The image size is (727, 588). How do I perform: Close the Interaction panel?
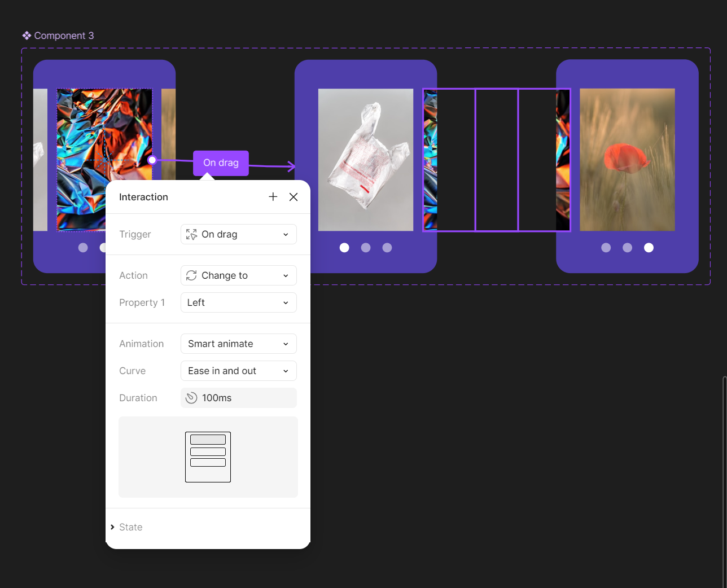tap(294, 196)
